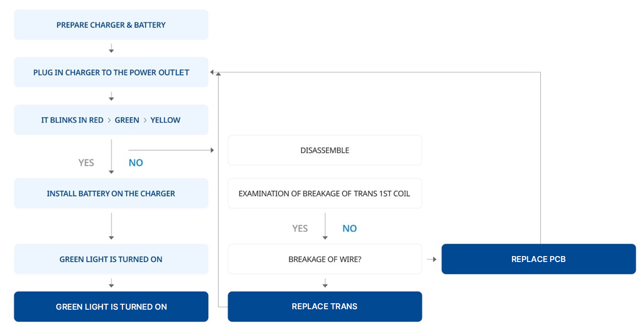Screen dimensions: 644x336
Task: Click the Prepare Charger & Battery box
Action: pos(111,25)
